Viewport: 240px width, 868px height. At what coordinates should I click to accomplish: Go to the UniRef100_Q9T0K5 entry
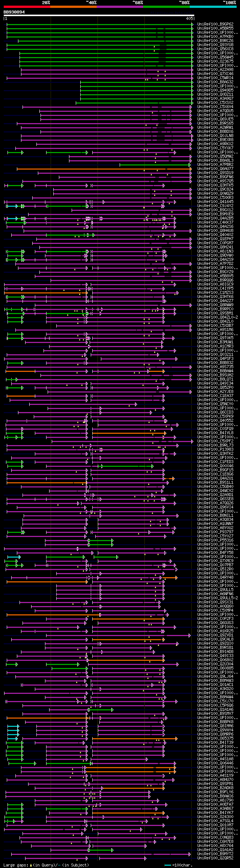[215, 338]
